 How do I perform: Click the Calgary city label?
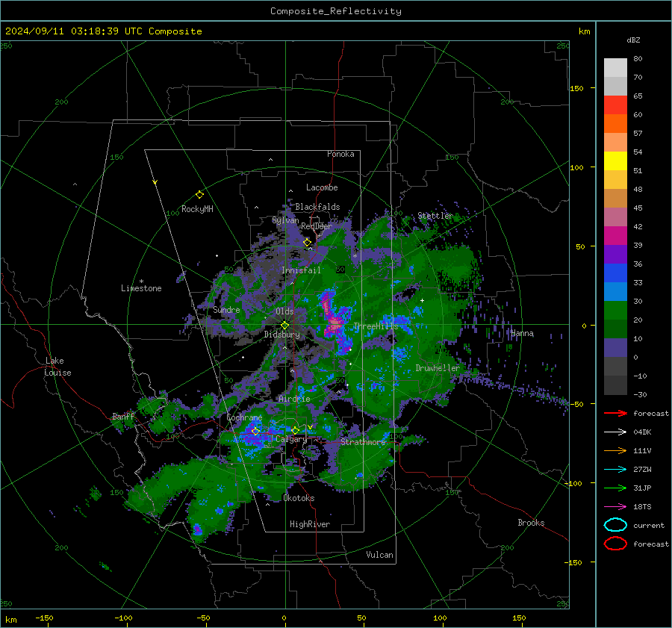291,439
